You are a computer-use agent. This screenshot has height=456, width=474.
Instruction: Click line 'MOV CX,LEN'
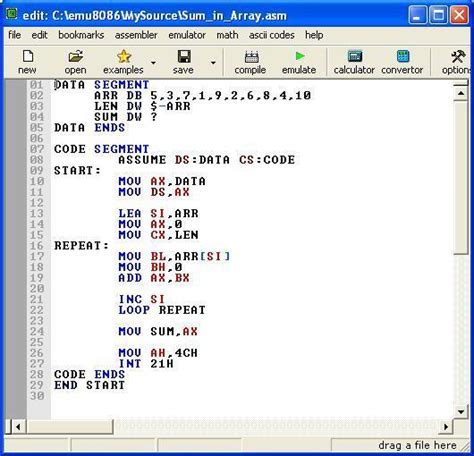pos(158,235)
